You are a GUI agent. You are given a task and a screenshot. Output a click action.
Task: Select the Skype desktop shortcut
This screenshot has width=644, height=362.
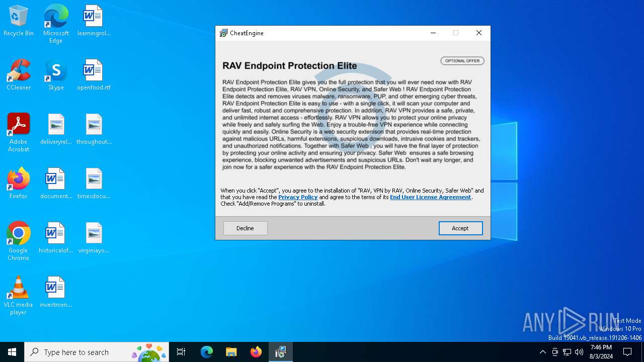[x=56, y=75]
